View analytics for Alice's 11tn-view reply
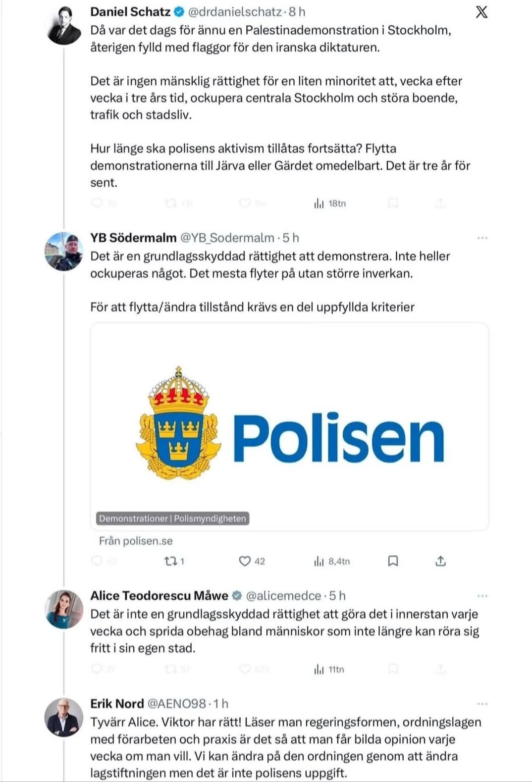 [x=329, y=670]
